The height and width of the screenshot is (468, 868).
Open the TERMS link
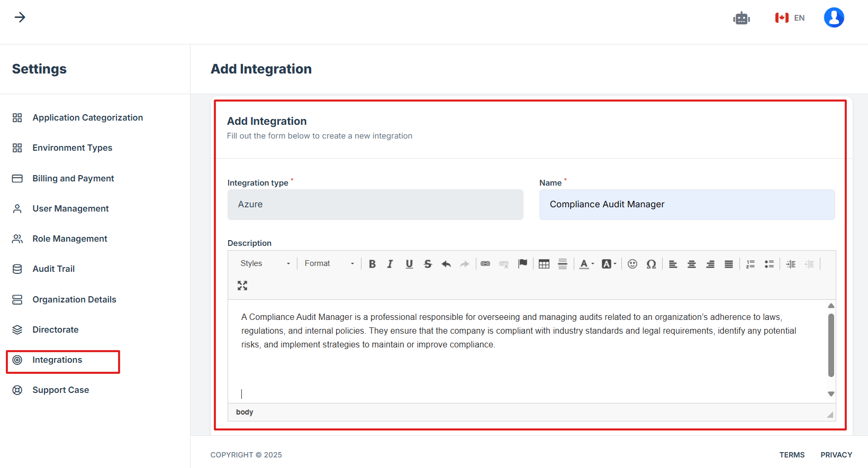pos(792,455)
